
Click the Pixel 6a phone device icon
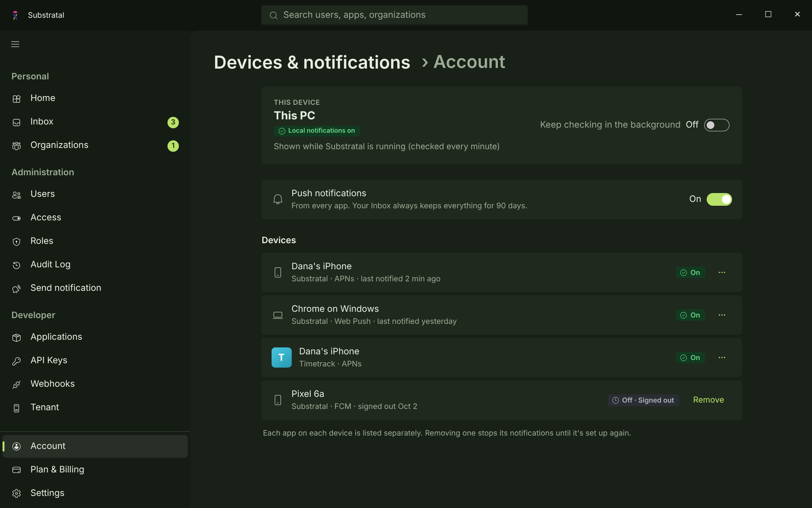278,400
